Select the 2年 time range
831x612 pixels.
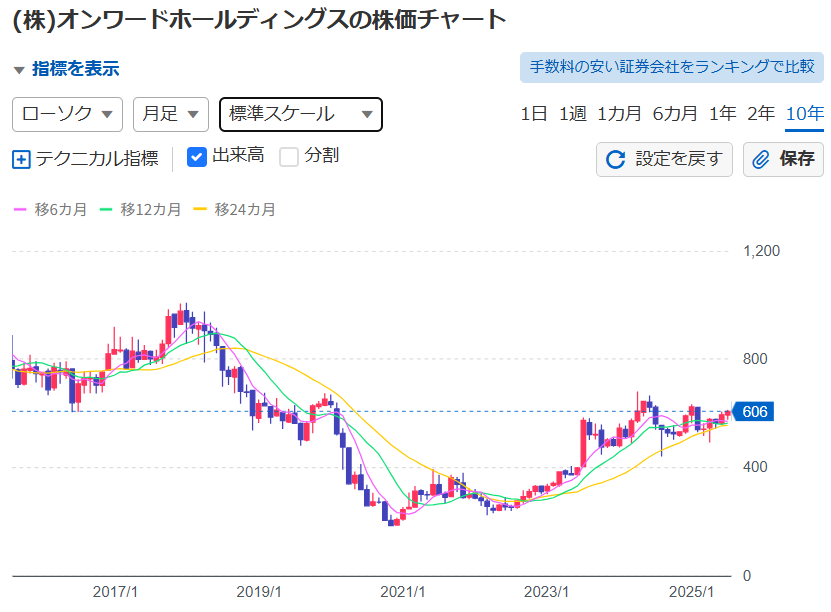[761, 113]
